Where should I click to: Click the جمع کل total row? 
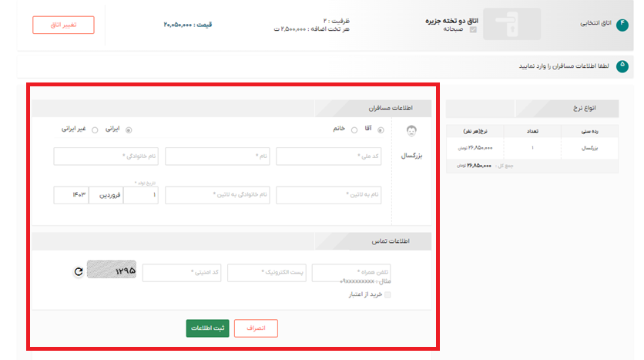(x=532, y=166)
